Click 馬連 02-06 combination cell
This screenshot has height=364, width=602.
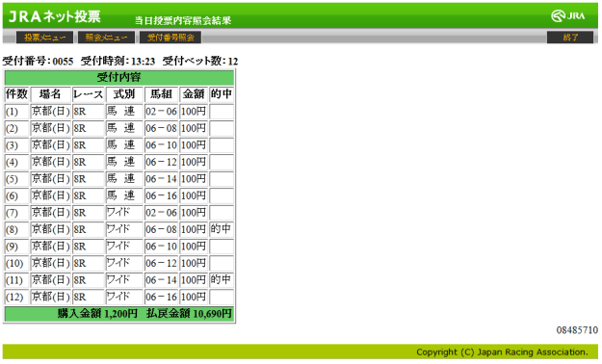(161, 112)
